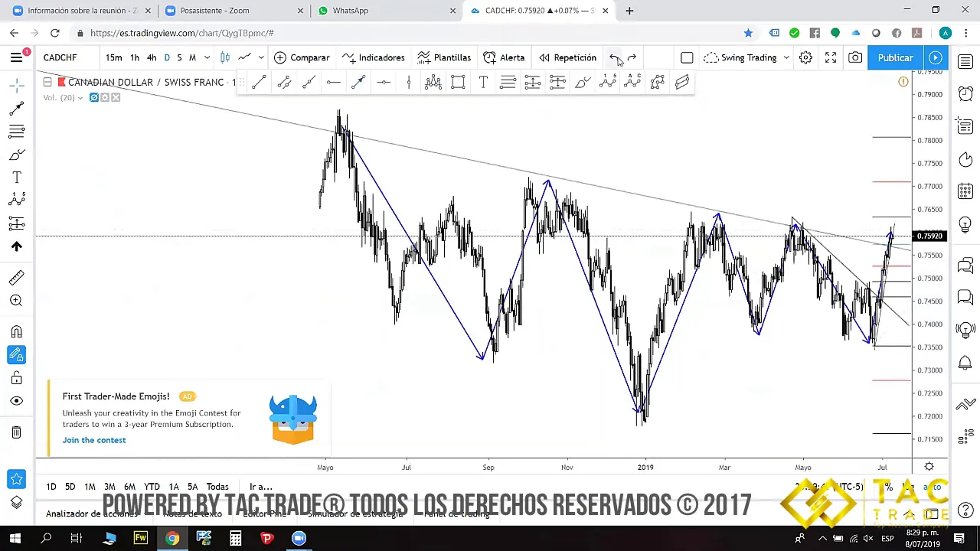Open the watchlist panel icon
The width and height of the screenshot is (980, 551).
coord(965,61)
